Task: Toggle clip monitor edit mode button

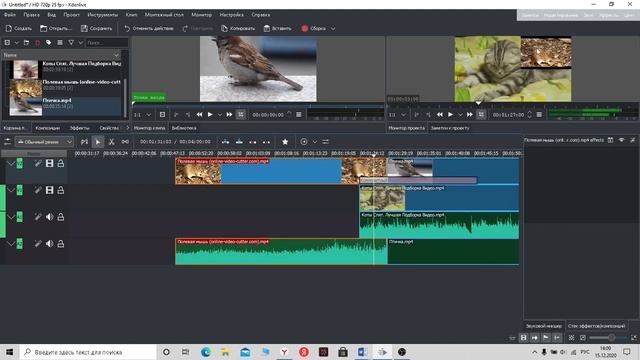Action: point(241,115)
